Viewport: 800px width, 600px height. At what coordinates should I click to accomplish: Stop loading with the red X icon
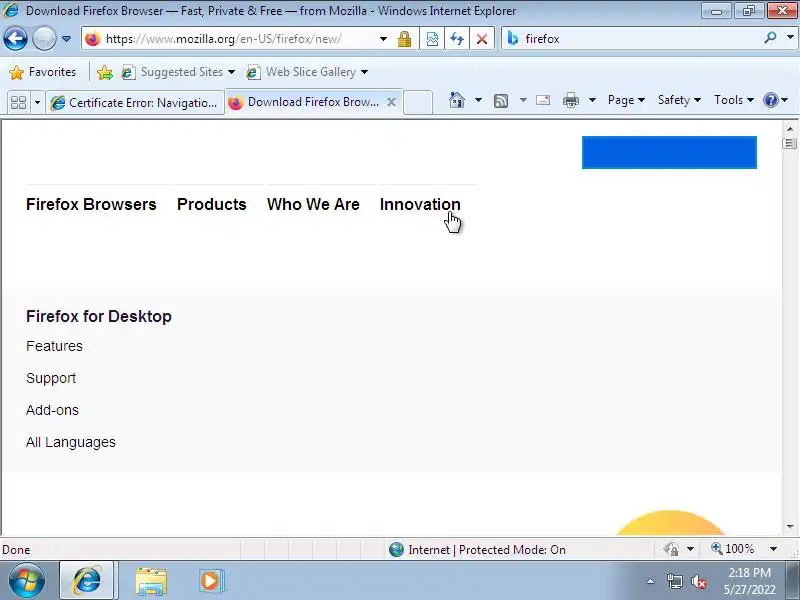pos(482,39)
